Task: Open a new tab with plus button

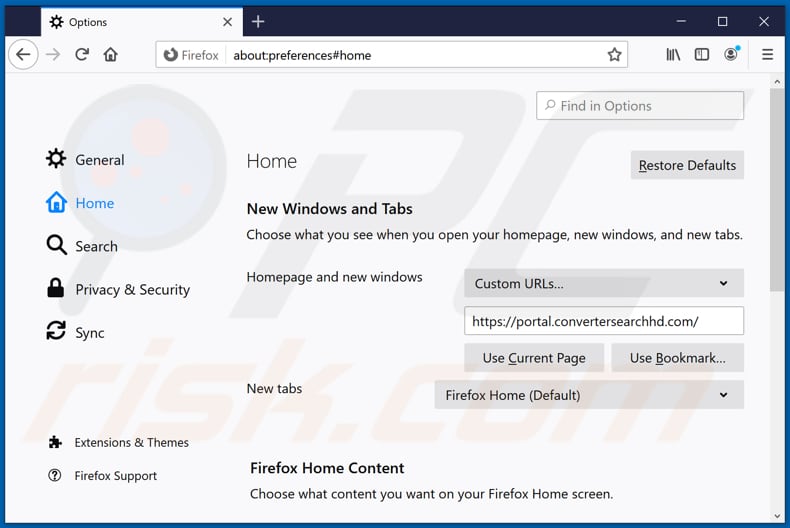Action: [258, 21]
